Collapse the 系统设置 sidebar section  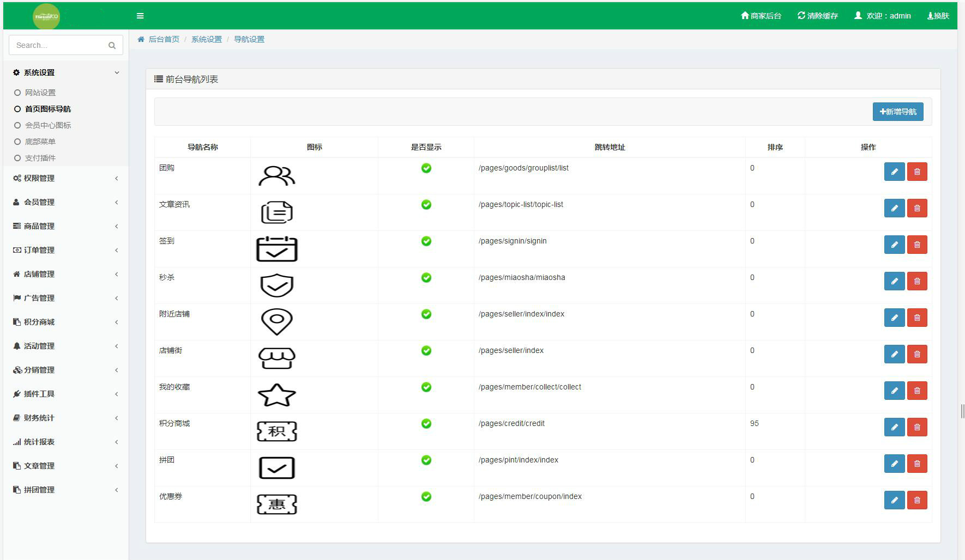point(65,72)
